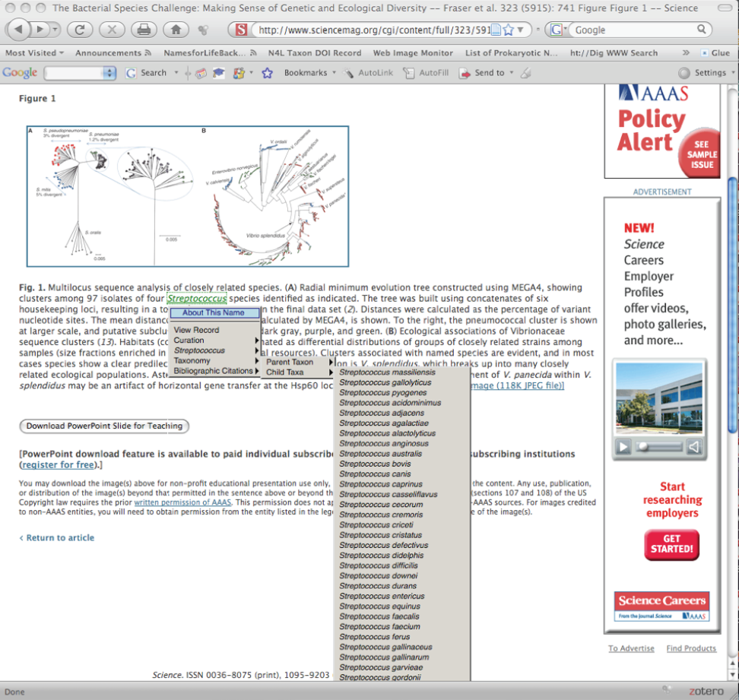Click the page URL address field
Image resolution: width=739 pixels, height=700 pixels.
tap(373, 30)
